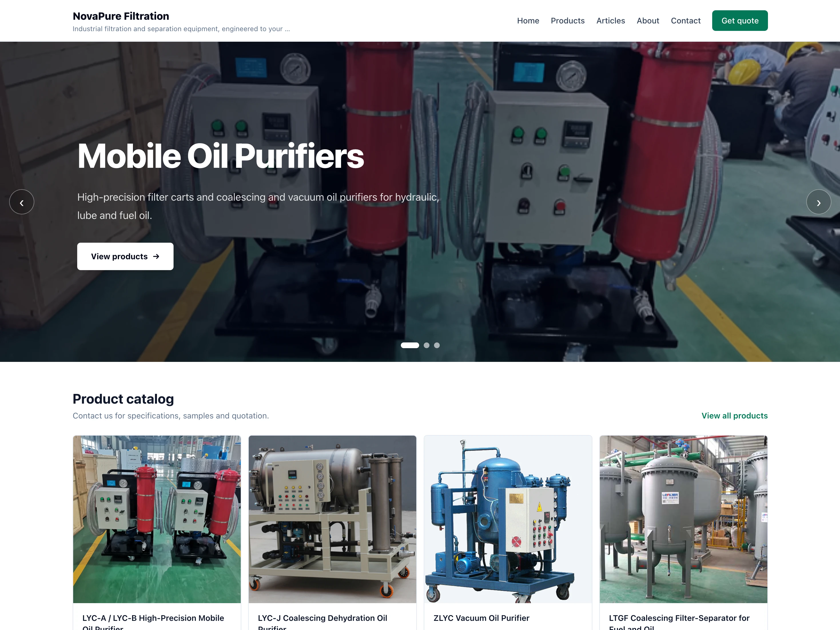Navigate to the About page
Screen dimensions: 840x630
click(x=648, y=21)
